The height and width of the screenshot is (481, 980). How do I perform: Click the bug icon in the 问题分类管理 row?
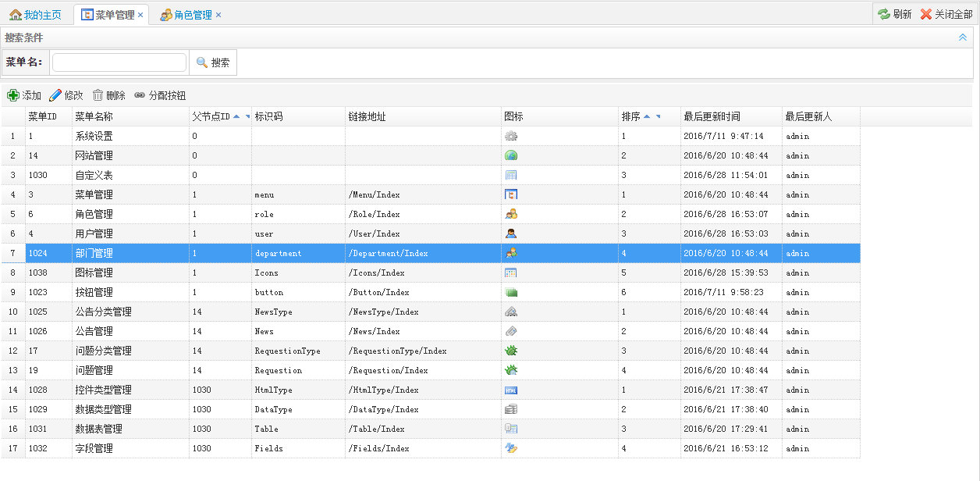[x=511, y=351]
